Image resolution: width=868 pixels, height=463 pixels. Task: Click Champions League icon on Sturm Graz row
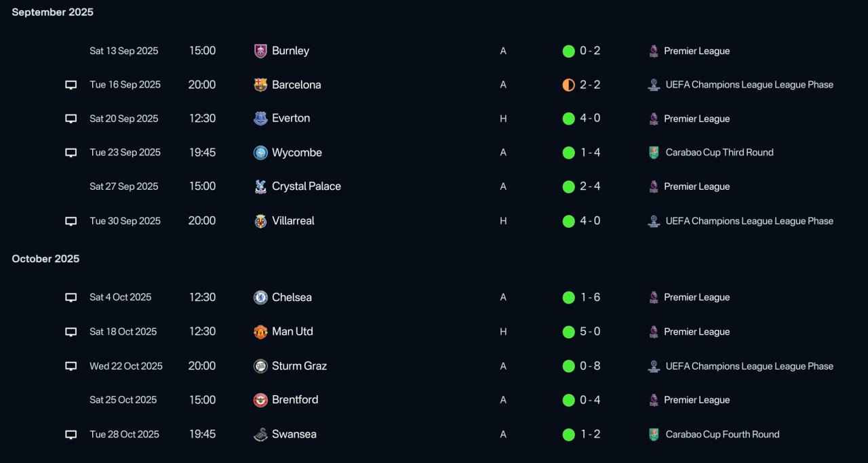tap(654, 366)
